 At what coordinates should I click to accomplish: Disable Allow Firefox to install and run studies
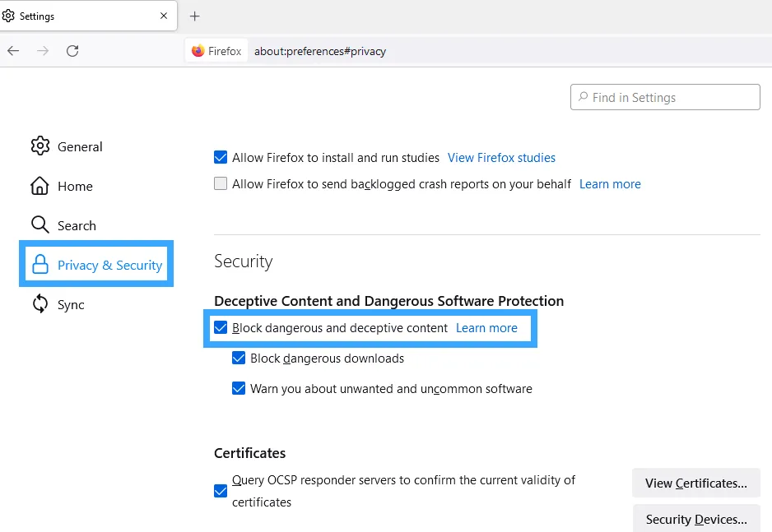coord(221,158)
